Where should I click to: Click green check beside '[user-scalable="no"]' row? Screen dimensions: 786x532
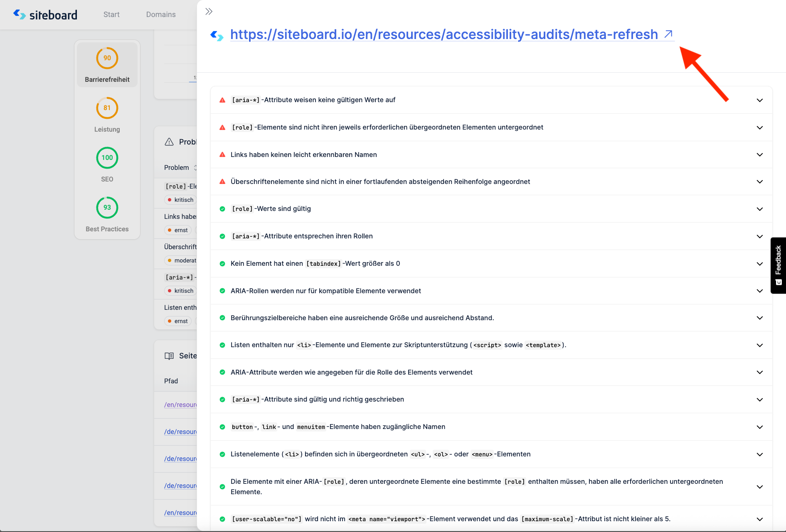222,519
